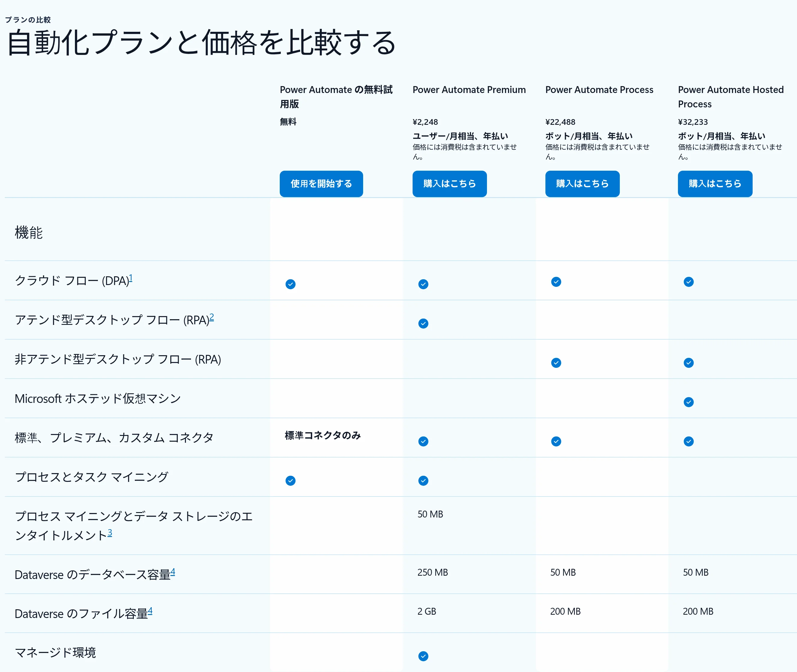
Task: Click Hosted Process column 50 MB database value
Action: 696,573
